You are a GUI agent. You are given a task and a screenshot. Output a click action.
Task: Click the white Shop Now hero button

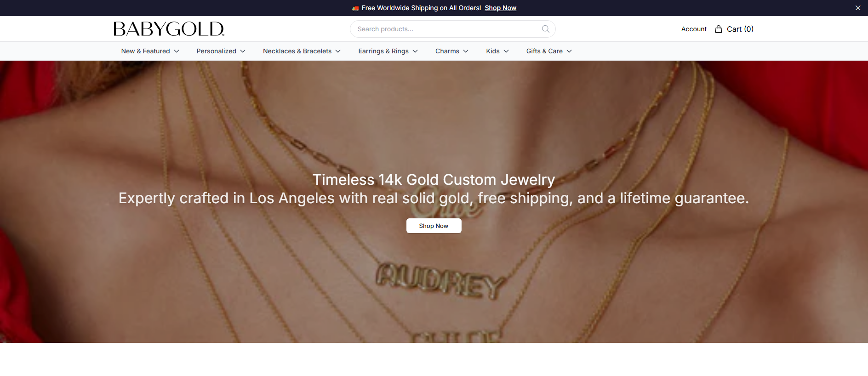pos(434,226)
